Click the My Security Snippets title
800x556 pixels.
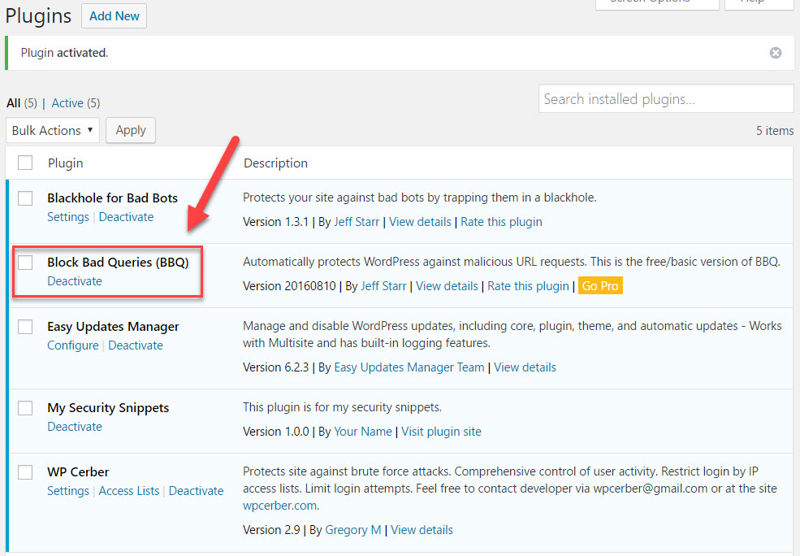tap(108, 408)
